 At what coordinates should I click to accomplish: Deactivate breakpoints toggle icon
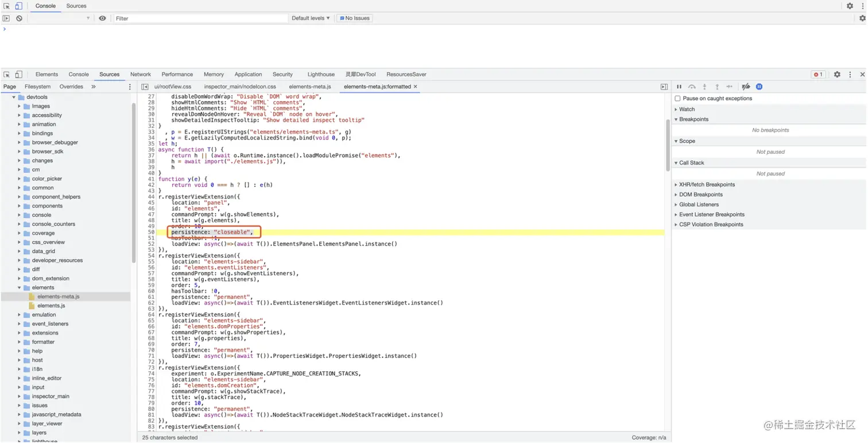tap(746, 87)
